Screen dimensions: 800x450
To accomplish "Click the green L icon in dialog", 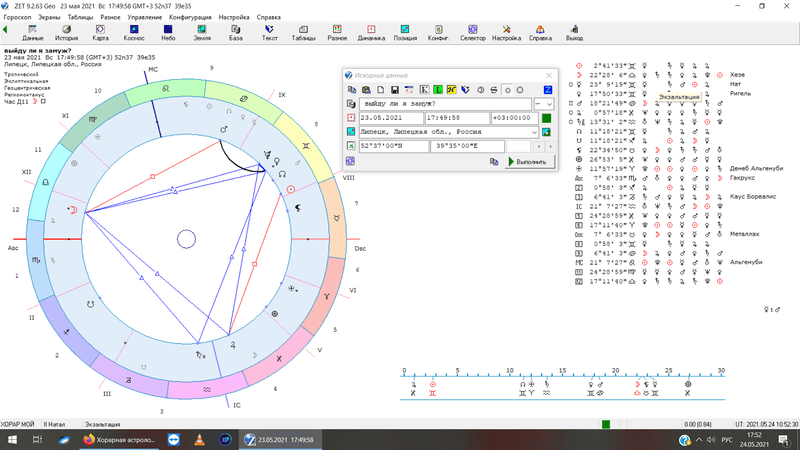I will (x=438, y=90).
